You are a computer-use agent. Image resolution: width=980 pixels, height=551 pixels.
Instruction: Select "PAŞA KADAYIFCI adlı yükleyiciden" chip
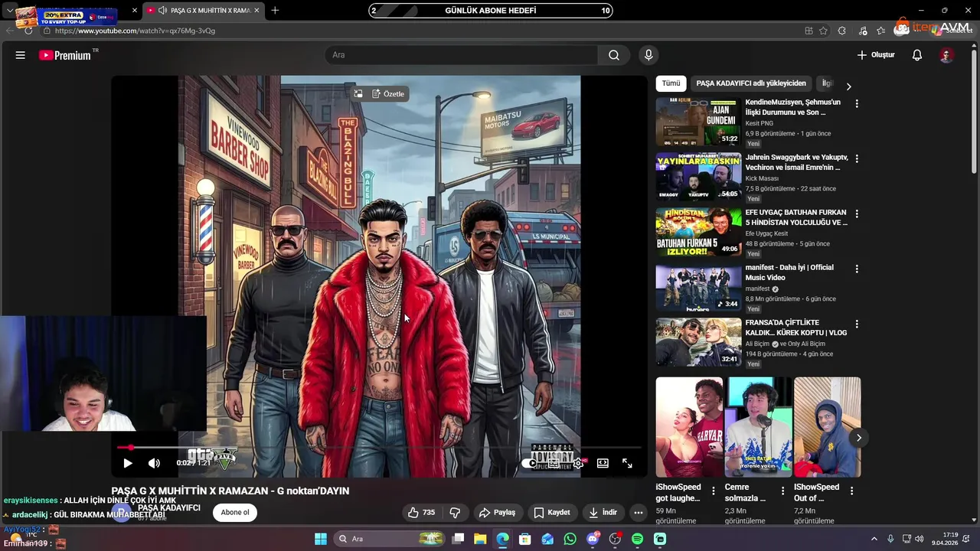(x=750, y=83)
